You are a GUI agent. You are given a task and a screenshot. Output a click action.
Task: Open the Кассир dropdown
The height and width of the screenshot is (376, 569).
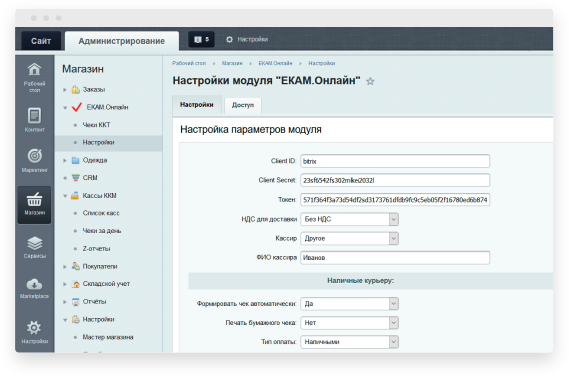tap(349, 238)
